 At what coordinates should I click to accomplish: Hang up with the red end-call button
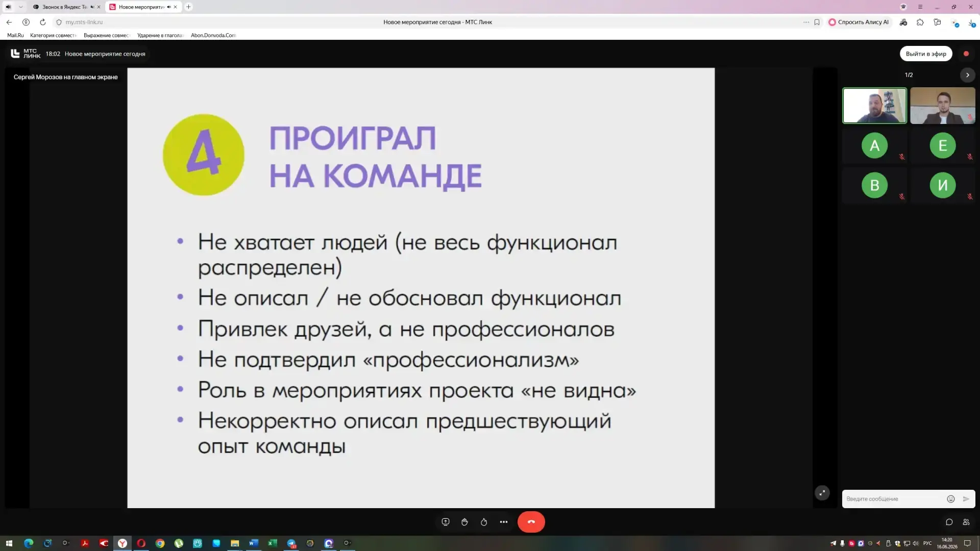click(531, 522)
